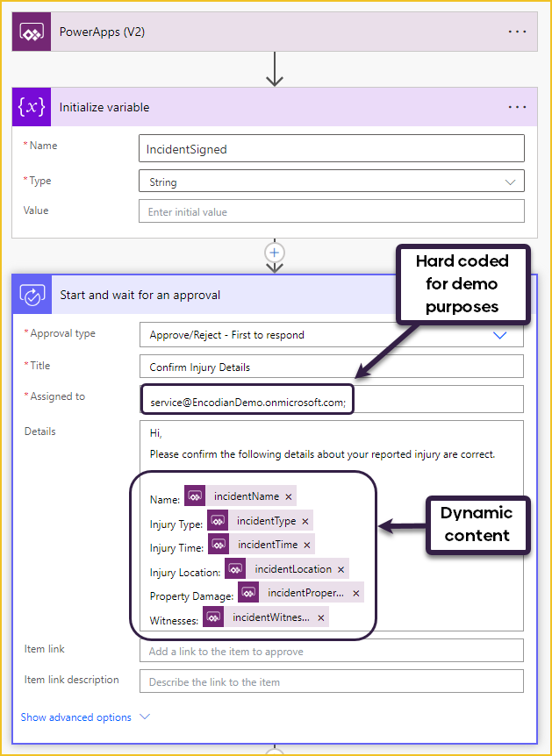Open the Initialize variable ellipsis menu
The image size is (552, 756).
pyautogui.click(x=517, y=107)
